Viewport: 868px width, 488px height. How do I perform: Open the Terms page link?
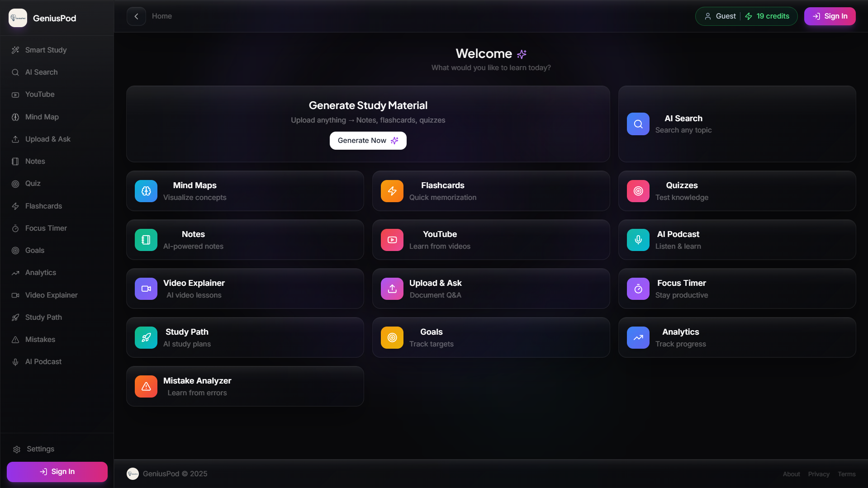(847, 474)
